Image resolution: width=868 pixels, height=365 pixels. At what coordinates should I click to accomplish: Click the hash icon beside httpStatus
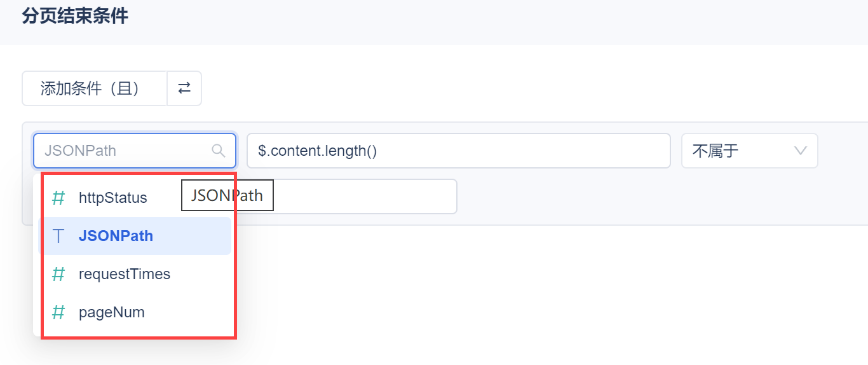(x=58, y=198)
